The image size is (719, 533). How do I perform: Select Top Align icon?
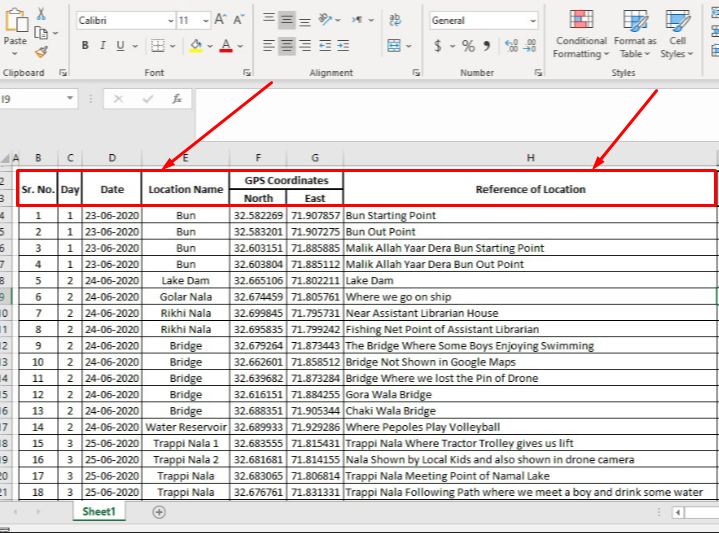pyautogui.click(x=269, y=19)
